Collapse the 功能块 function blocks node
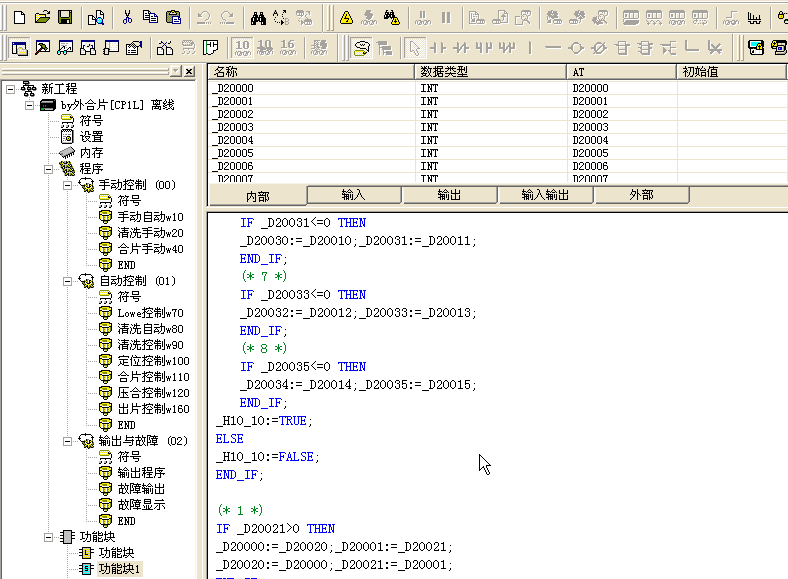This screenshot has width=788, height=579. pyautogui.click(x=48, y=537)
